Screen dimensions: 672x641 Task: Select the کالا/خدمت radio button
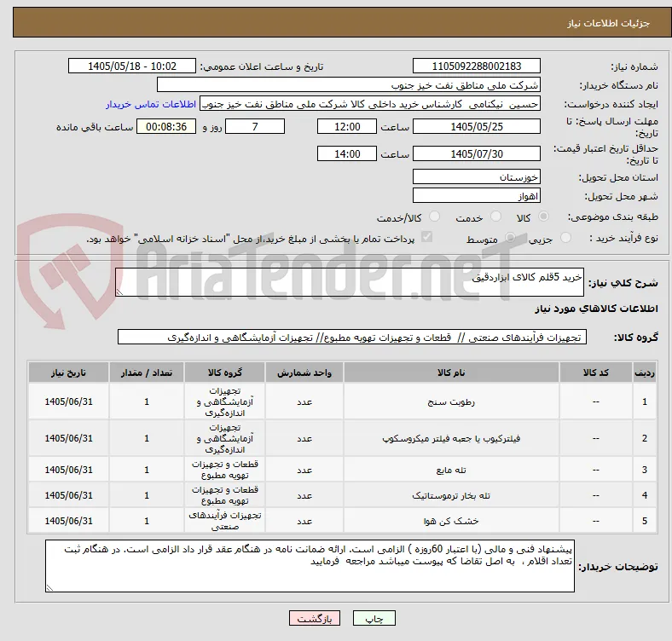tap(434, 217)
